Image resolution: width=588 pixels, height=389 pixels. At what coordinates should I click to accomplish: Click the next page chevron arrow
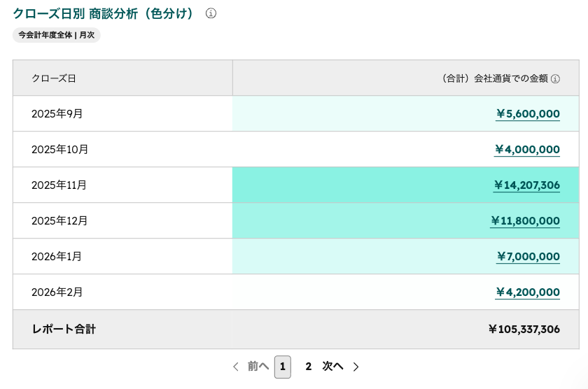[x=356, y=367]
